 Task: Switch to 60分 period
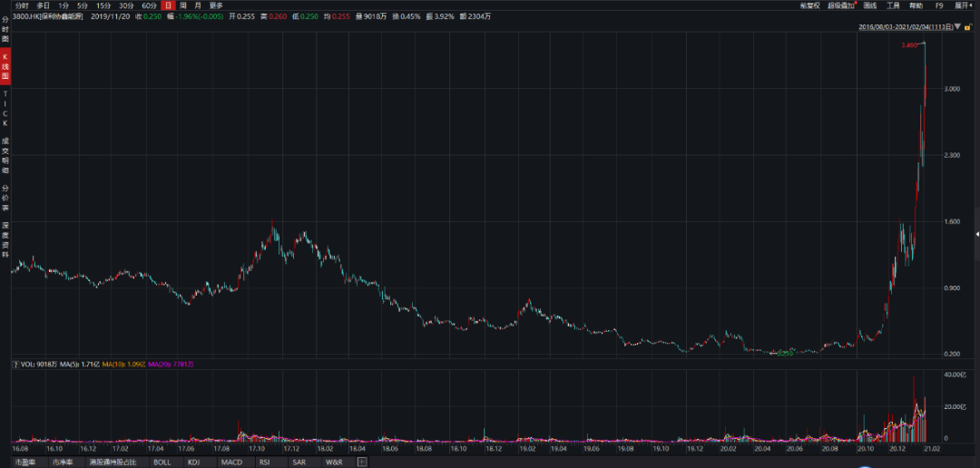click(149, 5)
